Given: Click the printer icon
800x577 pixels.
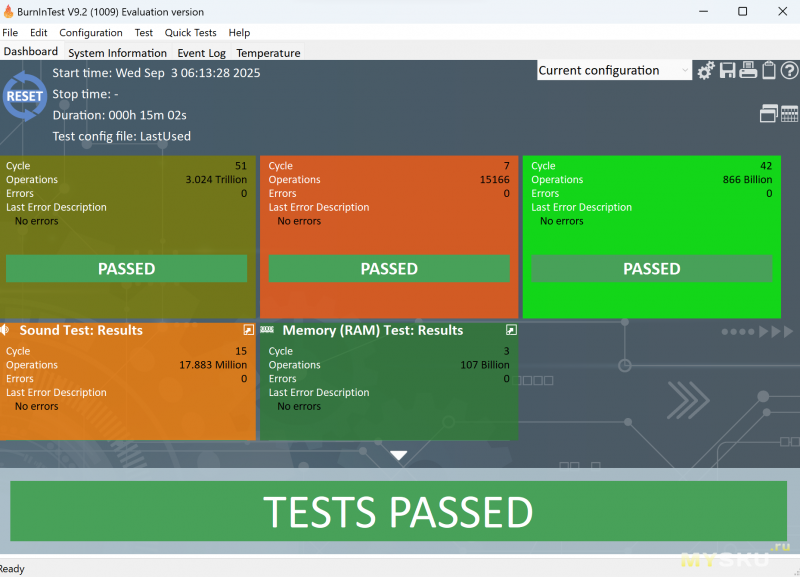Looking at the screenshot, I should coord(748,70).
